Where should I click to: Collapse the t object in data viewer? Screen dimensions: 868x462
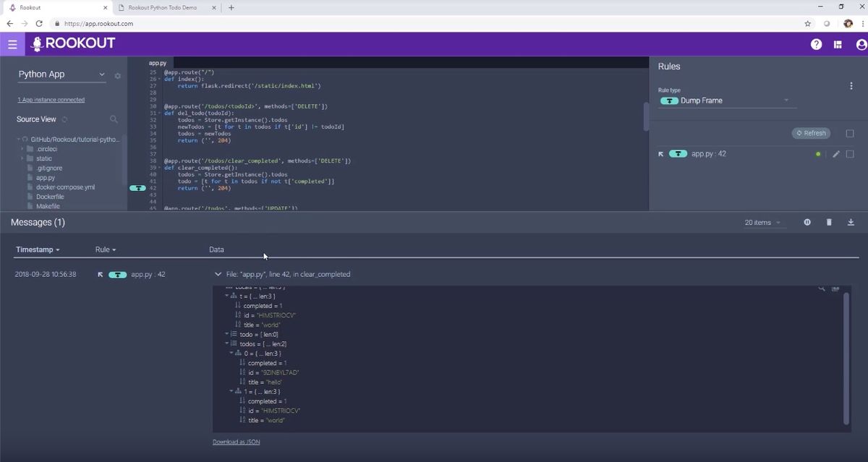(x=226, y=296)
